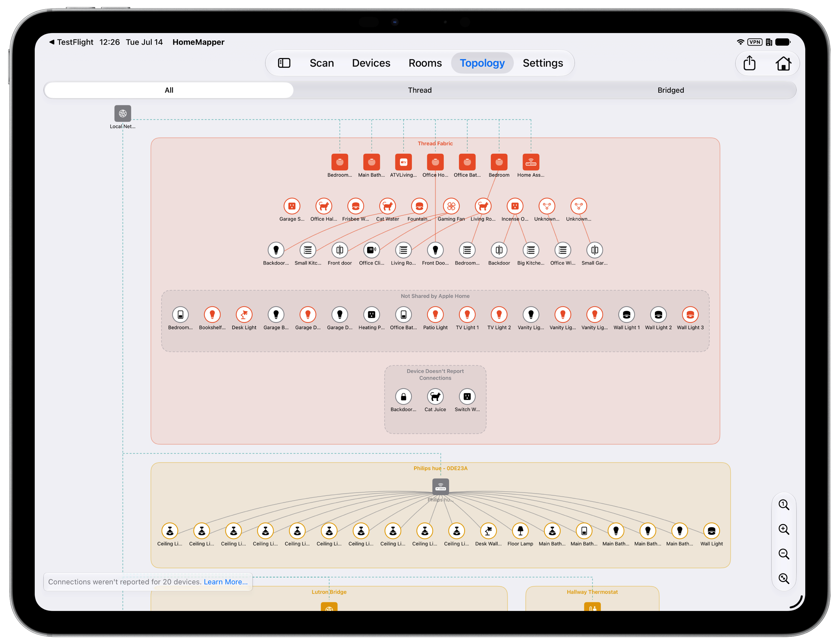Open the Learn More... link
The image size is (840, 644).
[225, 582]
